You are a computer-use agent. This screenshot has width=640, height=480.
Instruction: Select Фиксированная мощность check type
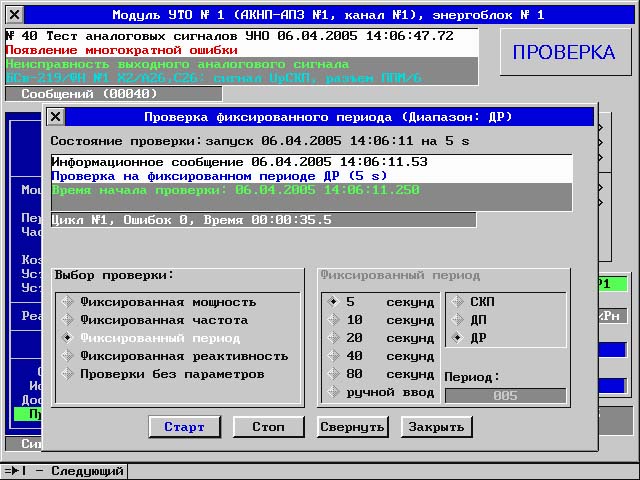coord(68,302)
